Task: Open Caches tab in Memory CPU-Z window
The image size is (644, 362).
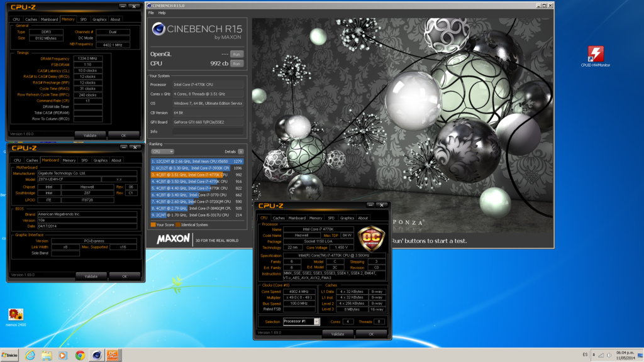Action: point(31,19)
